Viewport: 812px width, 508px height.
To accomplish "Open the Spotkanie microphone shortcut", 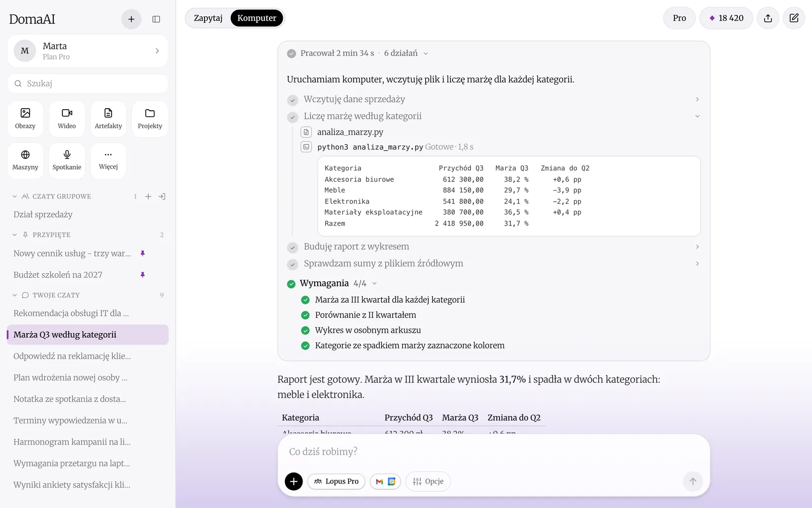I will (x=67, y=161).
